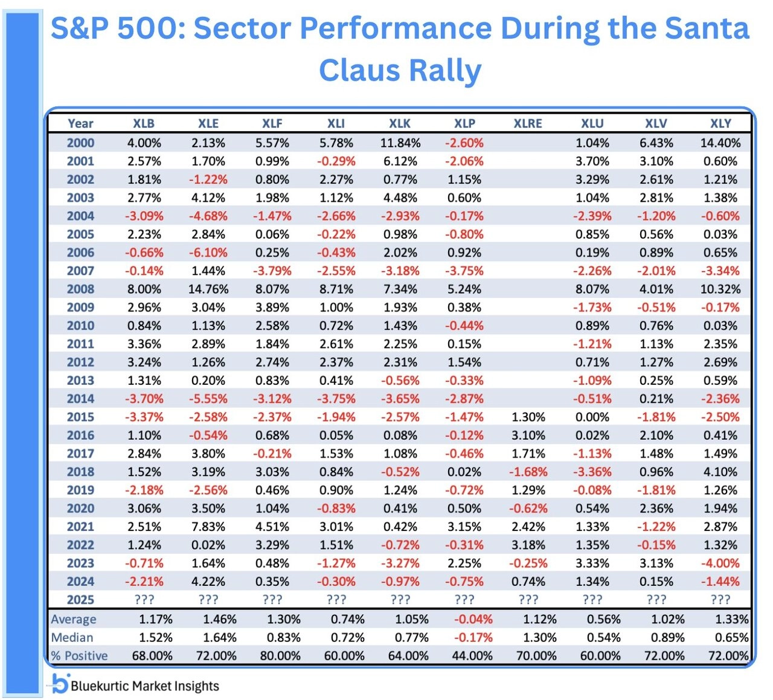Viewport: 773px width, 700px height.
Task: Click the XLU column header
Action: (x=592, y=123)
